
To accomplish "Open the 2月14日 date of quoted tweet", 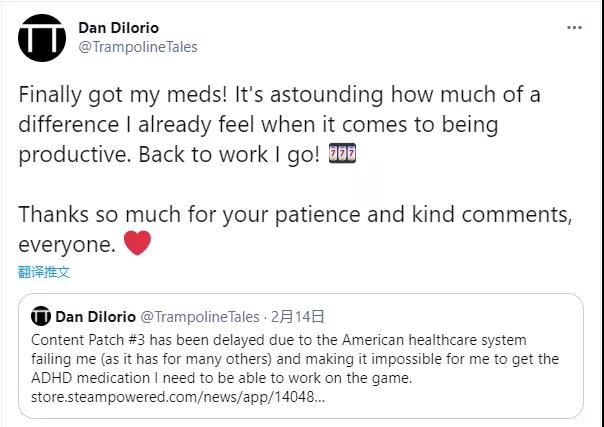I will (297, 317).
